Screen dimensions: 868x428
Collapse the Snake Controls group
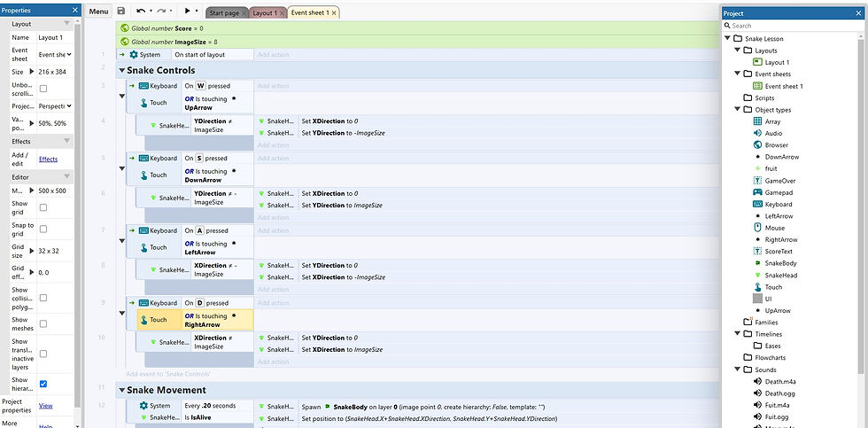point(122,71)
